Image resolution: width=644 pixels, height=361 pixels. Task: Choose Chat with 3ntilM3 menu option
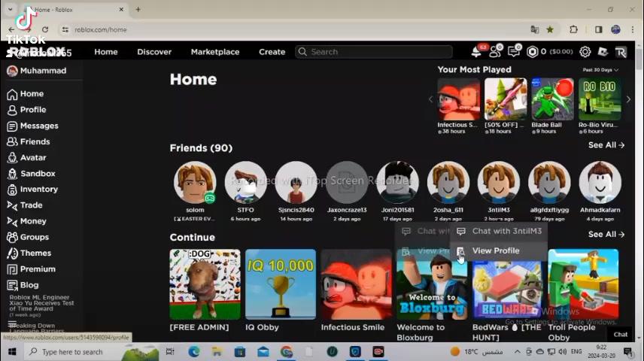(506, 232)
